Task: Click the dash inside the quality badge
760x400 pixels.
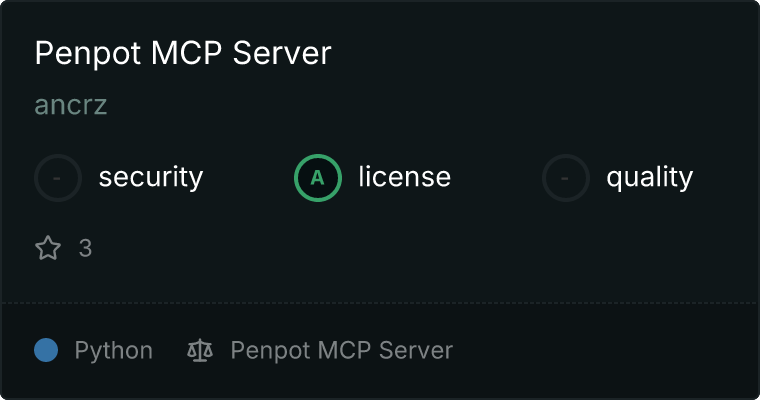Action: pos(565,179)
